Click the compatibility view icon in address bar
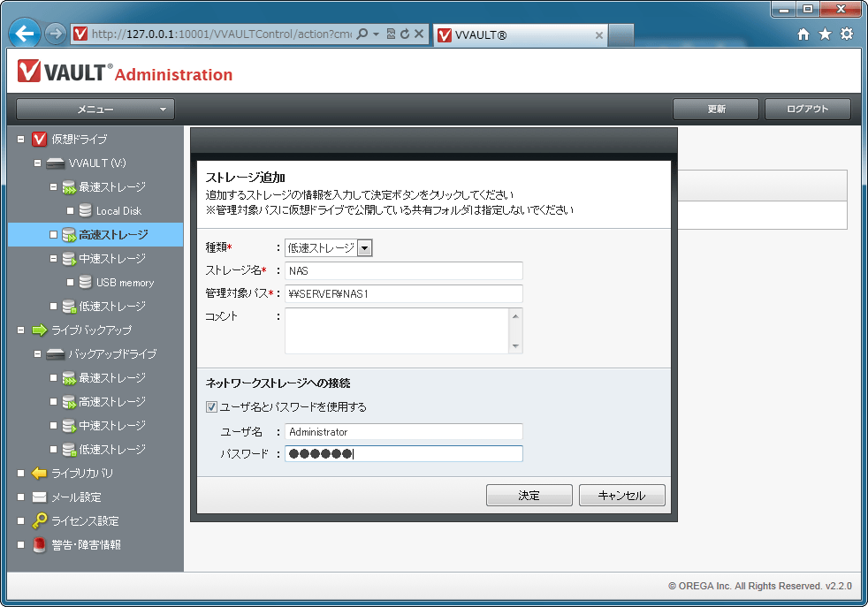 (x=391, y=34)
